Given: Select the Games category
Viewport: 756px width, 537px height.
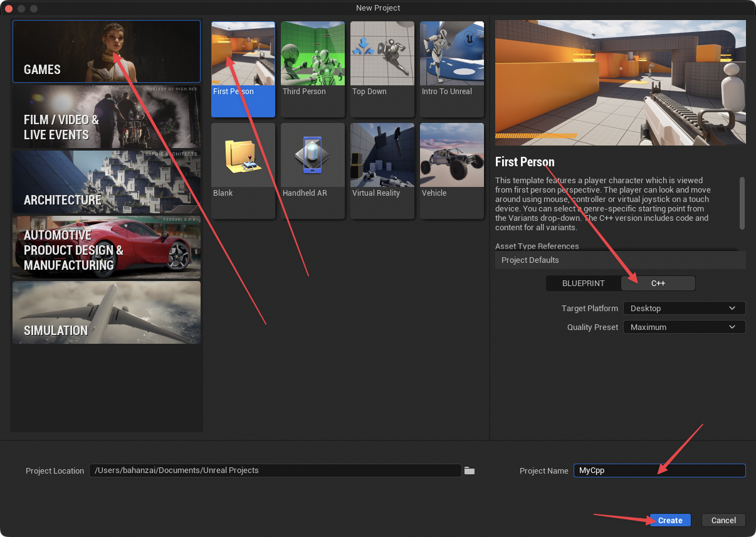Looking at the screenshot, I should coord(107,51).
